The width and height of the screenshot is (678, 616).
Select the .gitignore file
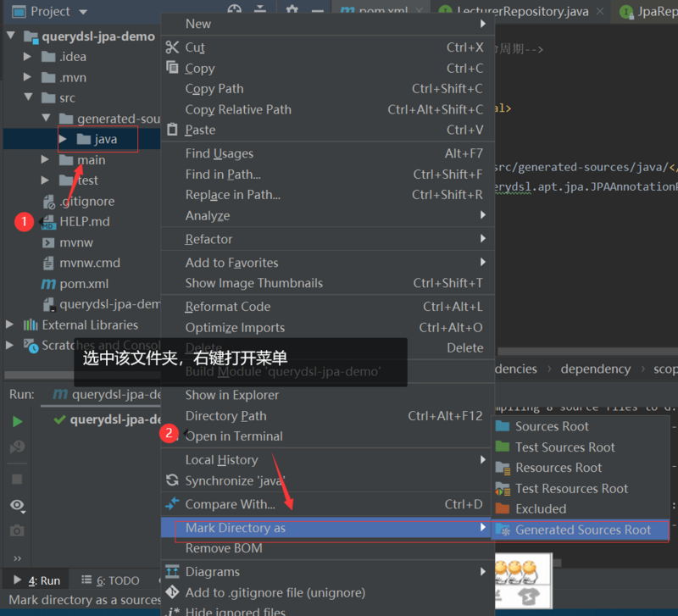click(x=87, y=201)
